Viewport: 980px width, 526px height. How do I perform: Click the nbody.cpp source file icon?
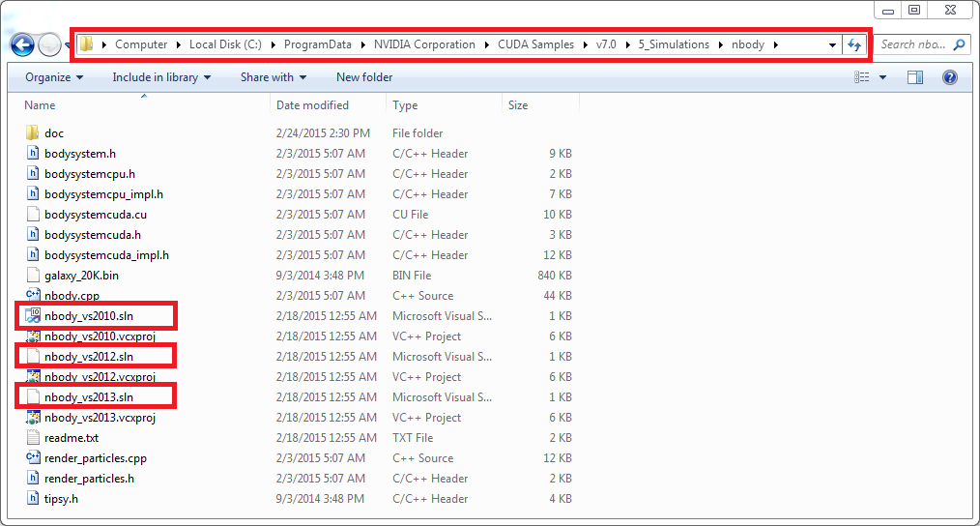pos(32,296)
